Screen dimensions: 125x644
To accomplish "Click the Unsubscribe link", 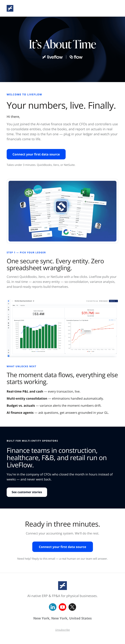I will [62, 630].
